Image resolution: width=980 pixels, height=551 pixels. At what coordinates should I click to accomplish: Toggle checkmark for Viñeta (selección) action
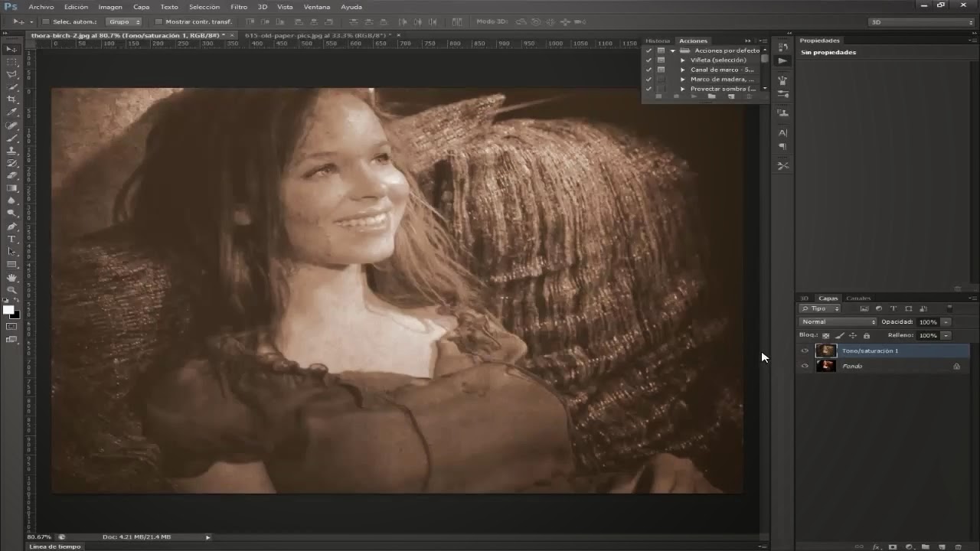coord(648,60)
